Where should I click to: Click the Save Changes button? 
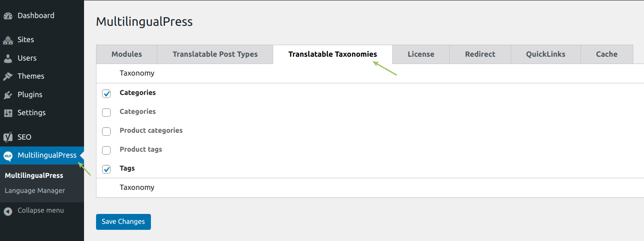(123, 222)
